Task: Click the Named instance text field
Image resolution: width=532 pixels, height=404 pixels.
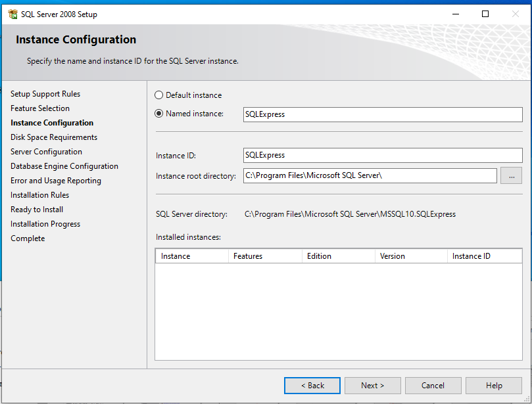Action: [x=383, y=114]
